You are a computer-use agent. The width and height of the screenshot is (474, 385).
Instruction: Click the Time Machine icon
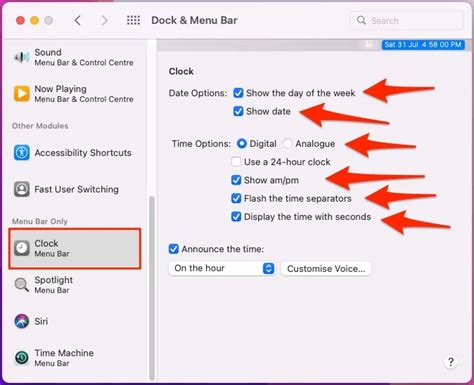click(x=22, y=358)
